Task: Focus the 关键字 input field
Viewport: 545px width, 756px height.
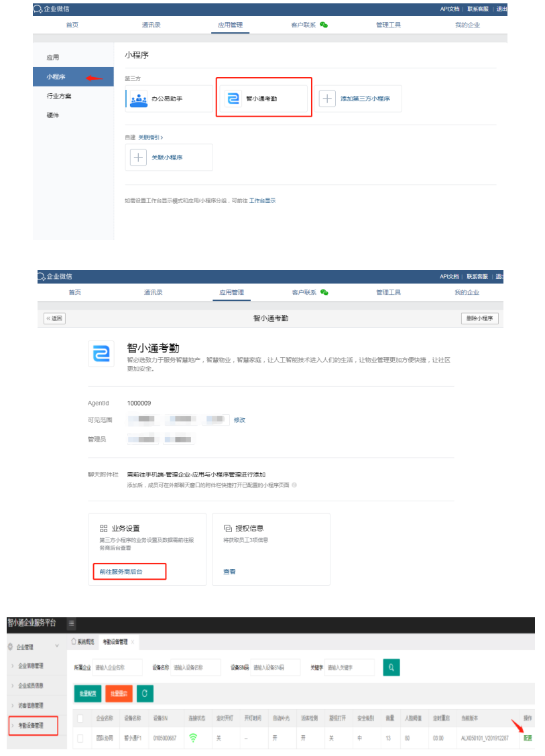Action: tap(350, 668)
